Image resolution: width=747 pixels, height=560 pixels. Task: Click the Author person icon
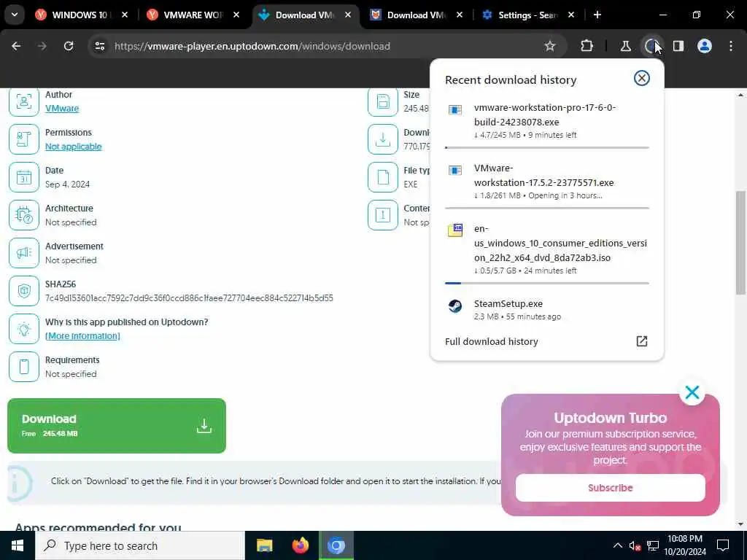tap(24, 101)
